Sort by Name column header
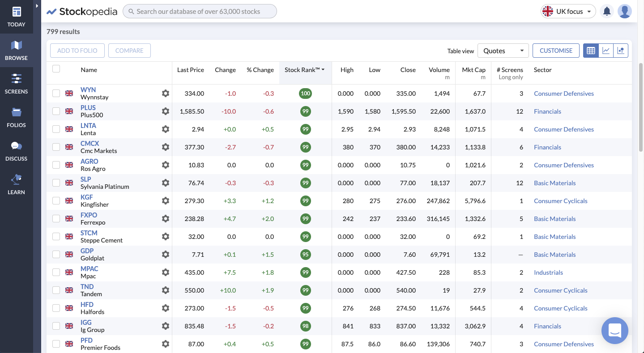 (89, 70)
